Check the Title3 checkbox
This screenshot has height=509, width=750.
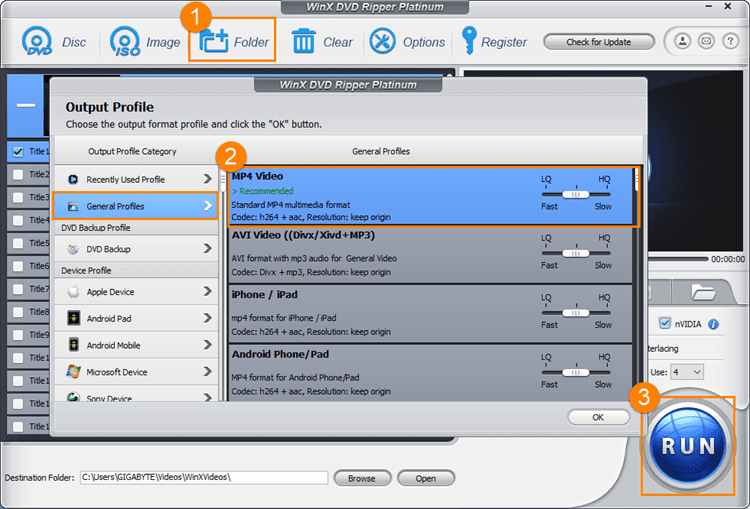coord(18,197)
